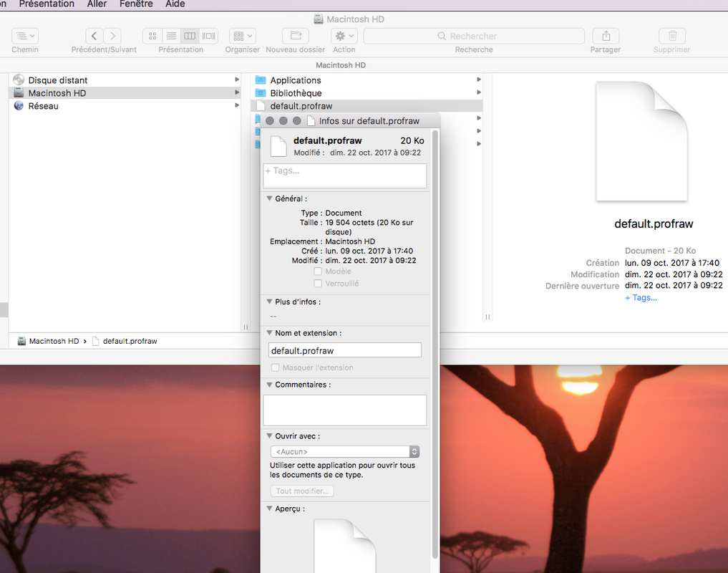Select Disque distant in the column
The image size is (728, 573).
pos(125,80)
